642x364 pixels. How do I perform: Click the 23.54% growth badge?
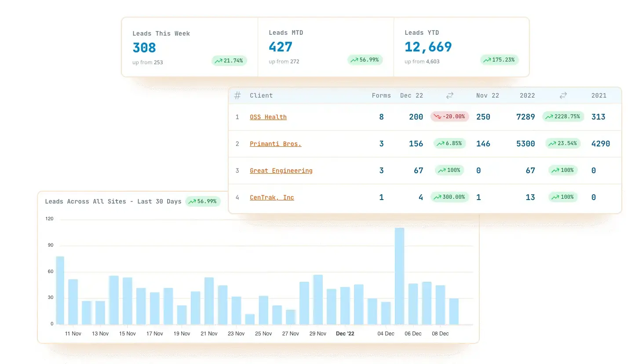(563, 143)
